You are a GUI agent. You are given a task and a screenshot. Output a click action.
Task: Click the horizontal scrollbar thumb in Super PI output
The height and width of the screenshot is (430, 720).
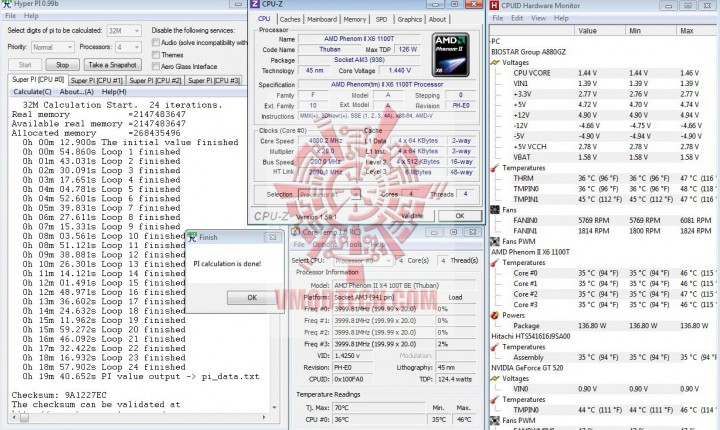[24, 418]
